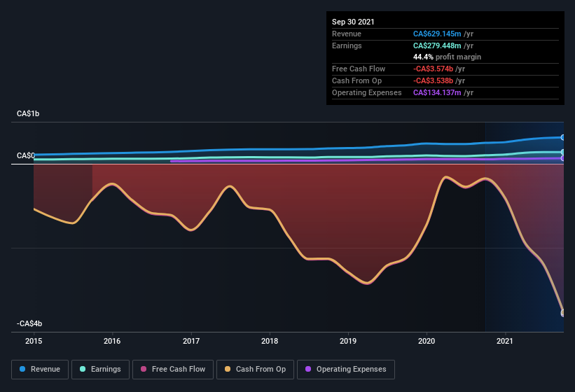The height and width of the screenshot is (392, 575).
Task: Click the Free Cash Flow label in tooltip
Action: pos(359,69)
